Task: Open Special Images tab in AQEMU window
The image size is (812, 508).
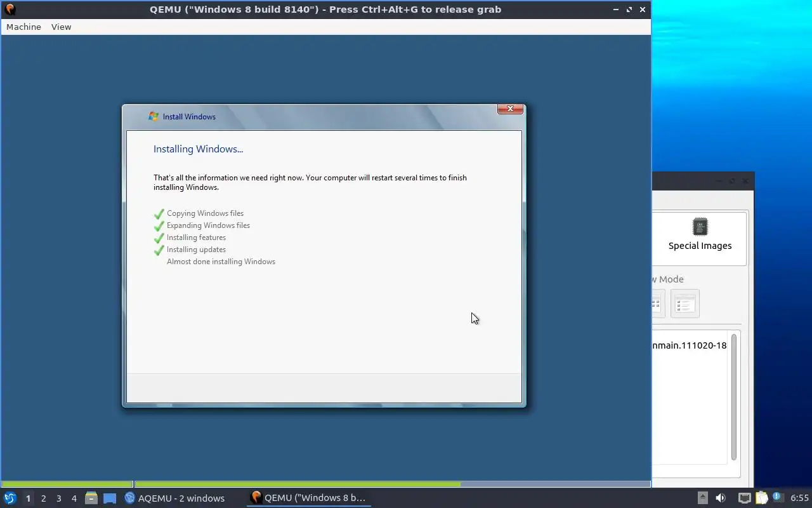Action: pyautogui.click(x=700, y=238)
